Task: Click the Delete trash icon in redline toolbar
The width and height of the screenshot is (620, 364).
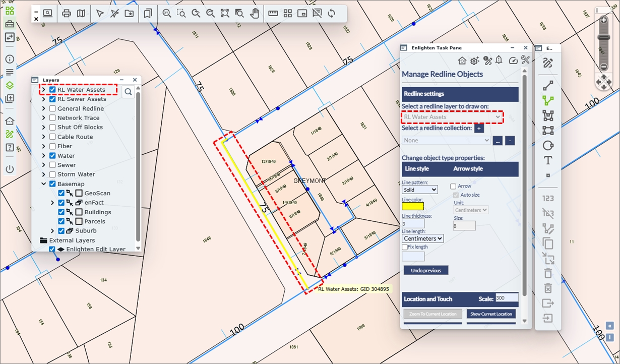Action: [548, 273]
